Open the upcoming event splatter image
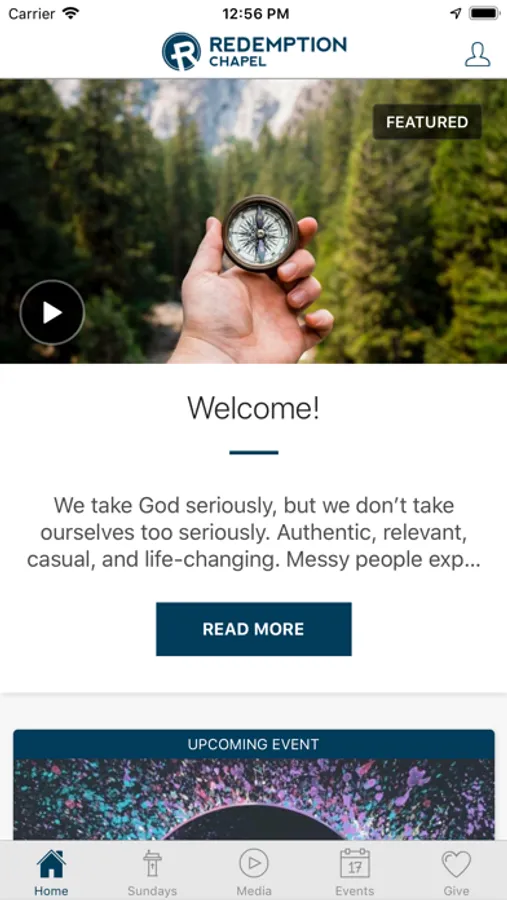507x900 pixels. [x=254, y=800]
